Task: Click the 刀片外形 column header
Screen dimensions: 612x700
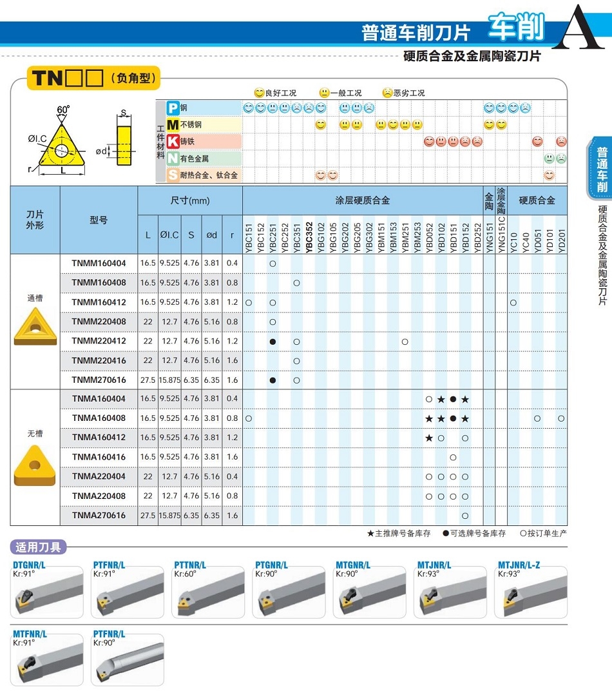Action: [35, 220]
